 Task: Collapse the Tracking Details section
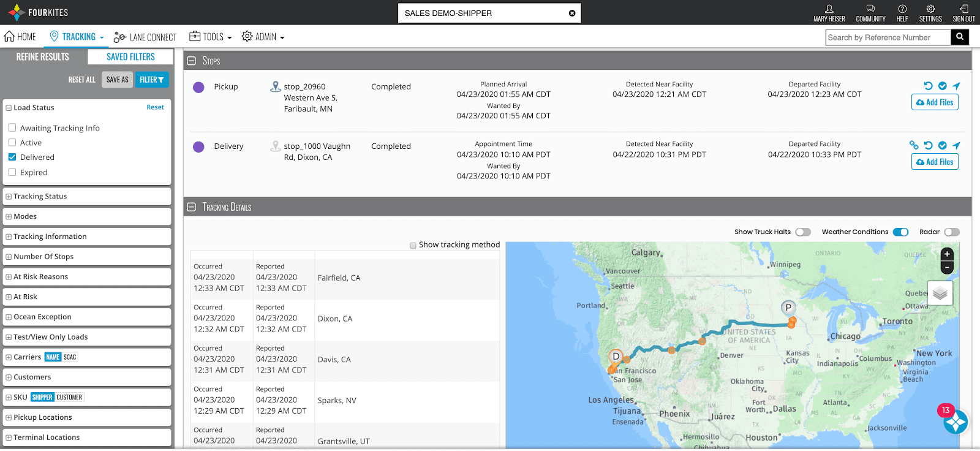point(192,207)
